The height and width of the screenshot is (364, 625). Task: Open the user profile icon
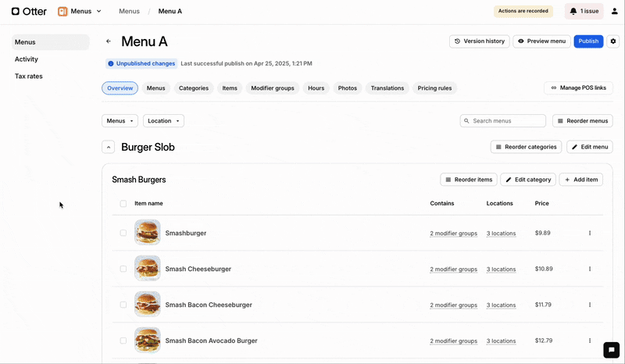coord(614,12)
